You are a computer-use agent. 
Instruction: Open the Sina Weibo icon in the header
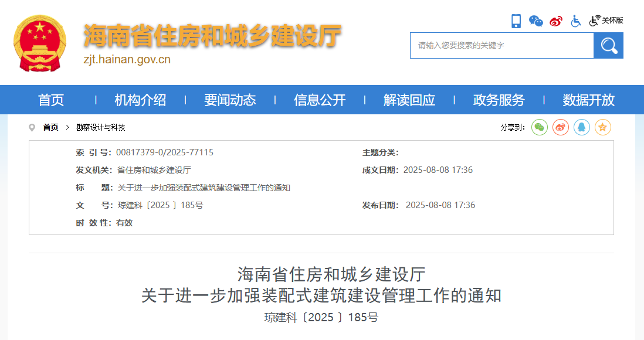click(x=555, y=19)
